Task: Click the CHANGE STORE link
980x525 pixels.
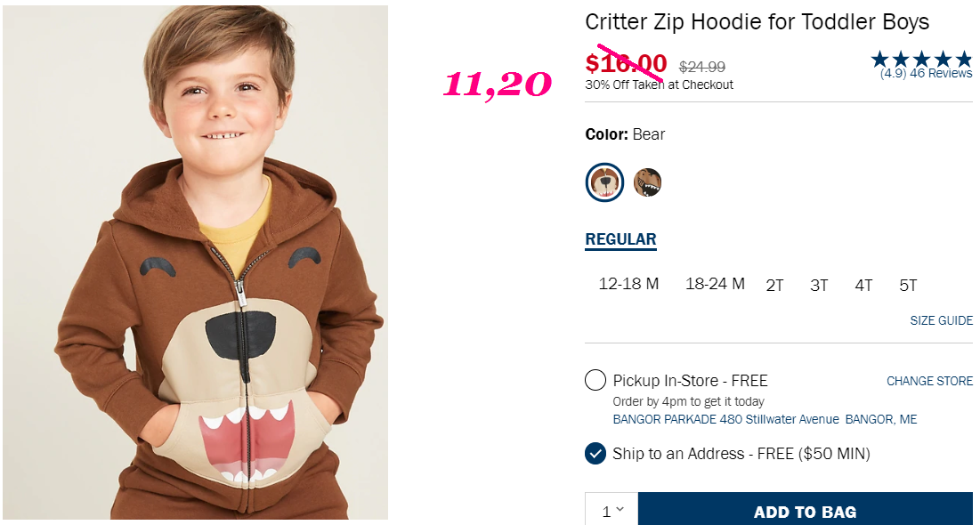Action: click(929, 381)
